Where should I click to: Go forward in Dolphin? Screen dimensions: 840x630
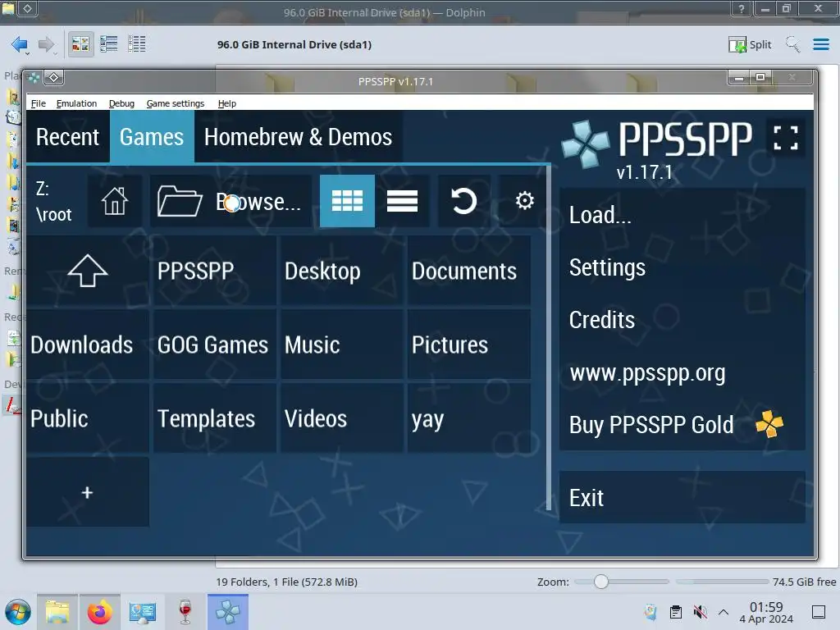pos(47,44)
